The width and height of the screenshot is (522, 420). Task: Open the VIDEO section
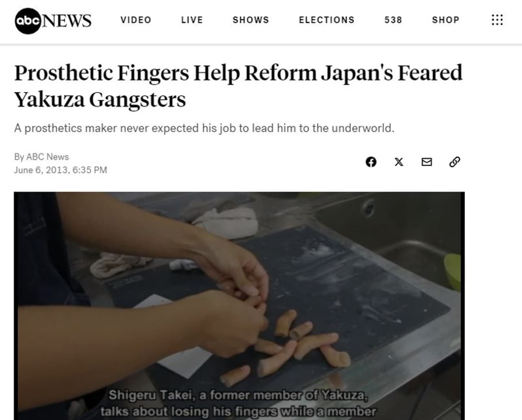pyautogui.click(x=136, y=20)
